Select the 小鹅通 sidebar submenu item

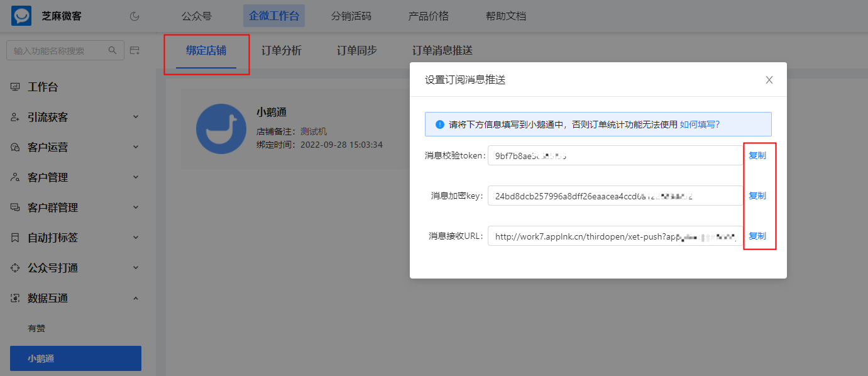coord(75,358)
